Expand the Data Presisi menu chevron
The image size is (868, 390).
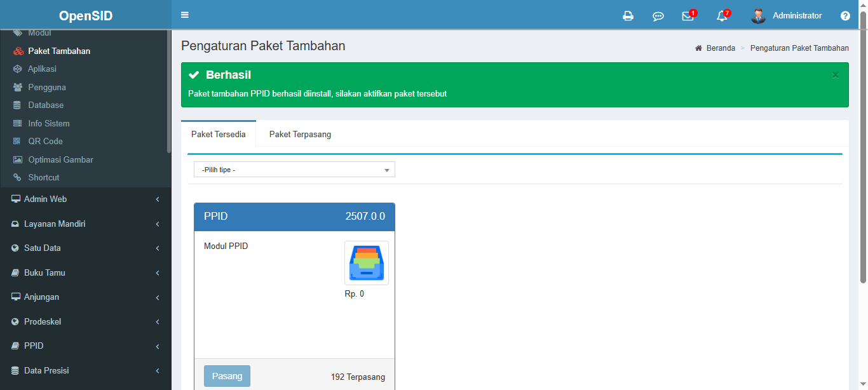click(158, 371)
